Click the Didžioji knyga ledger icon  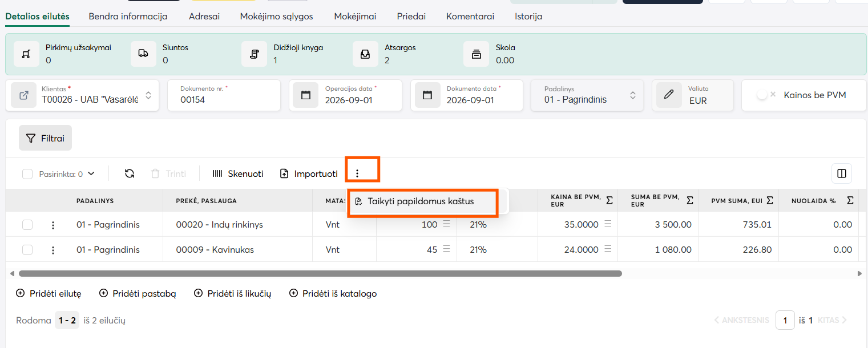255,54
